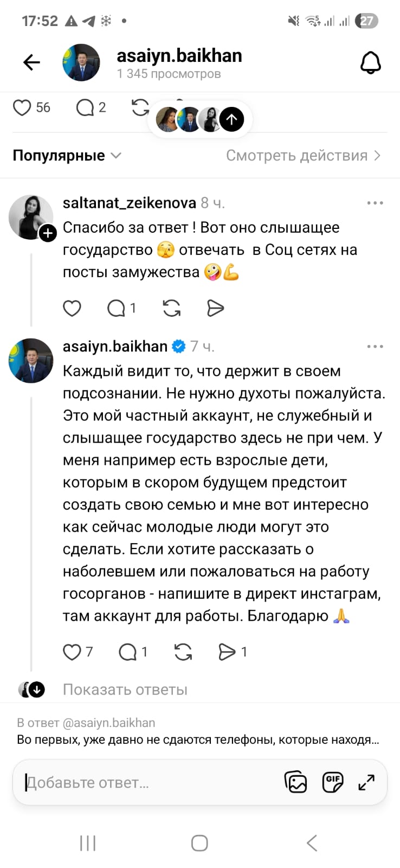
Task: Repost saltanat_zeikenova's comment
Action: pyautogui.click(x=172, y=308)
